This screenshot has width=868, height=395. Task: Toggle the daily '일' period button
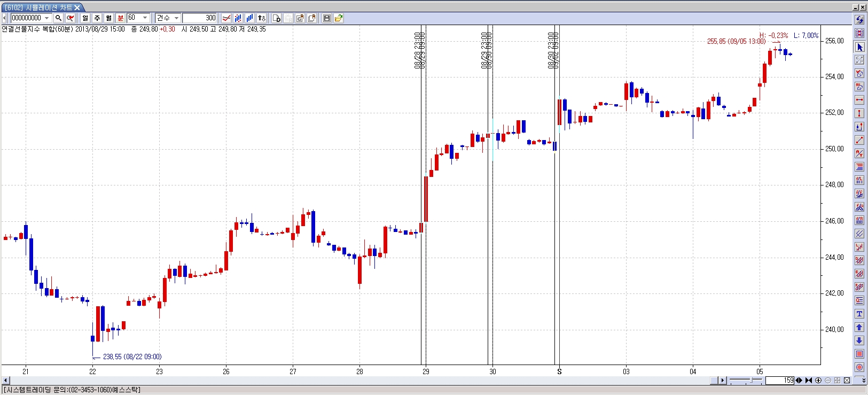coord(85,18)
